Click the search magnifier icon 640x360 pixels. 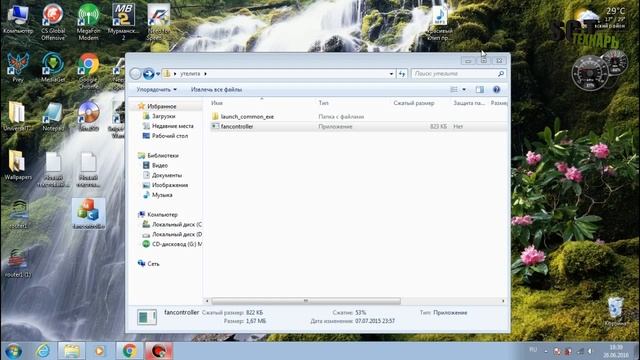(501, 74)
